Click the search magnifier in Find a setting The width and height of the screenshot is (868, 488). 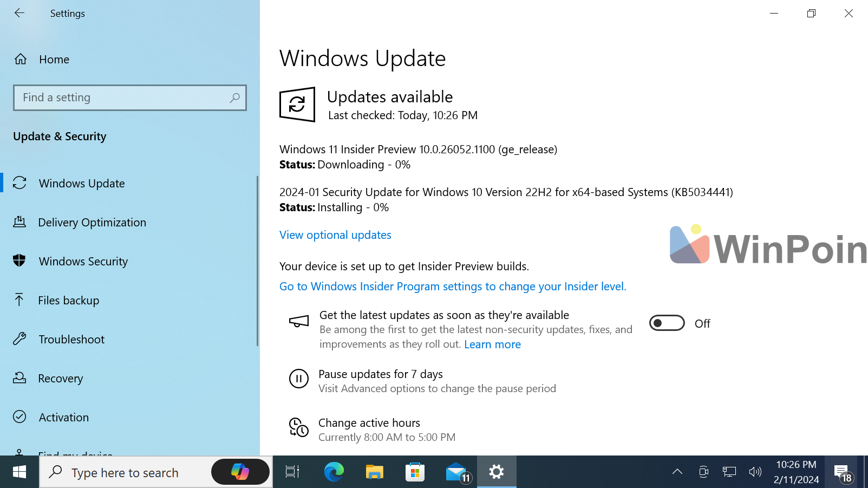pyautogui.click(x=234, y=98)
